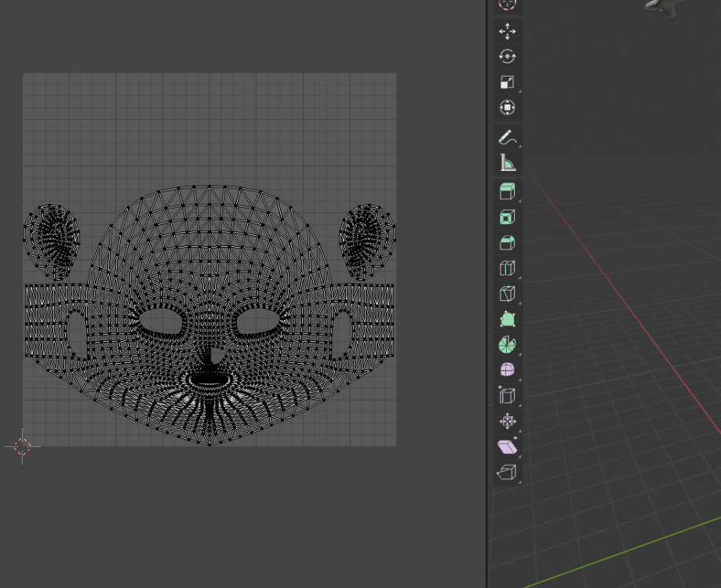
Task: Pick the Poly Build tool
Action: 508,319
